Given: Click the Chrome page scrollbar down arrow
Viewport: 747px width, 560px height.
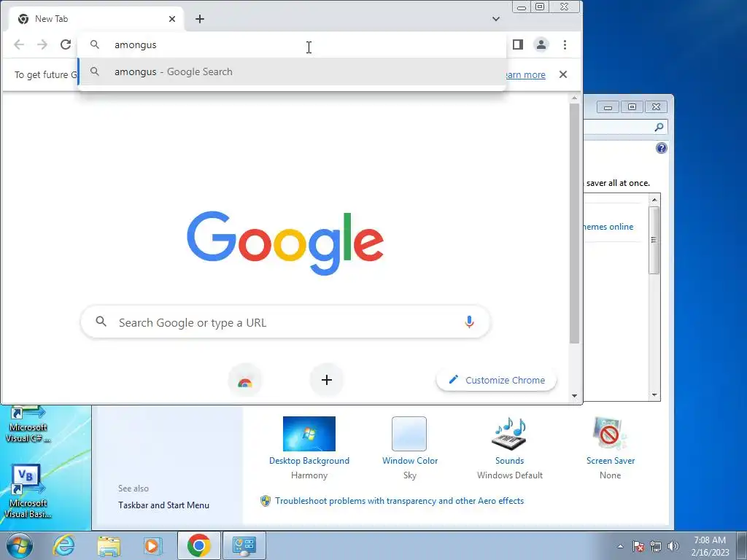Looking at the screenshot, I should [x=575, y=396].
